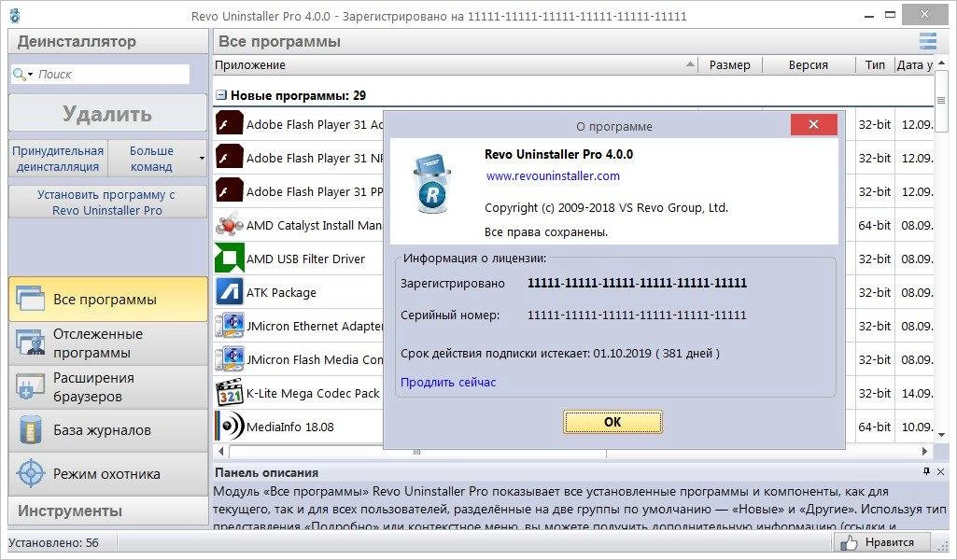The width and height of the screenshot is (957, 560).
Task: Click the horizontal scrollbar left arrow
Action: (221, 452)
